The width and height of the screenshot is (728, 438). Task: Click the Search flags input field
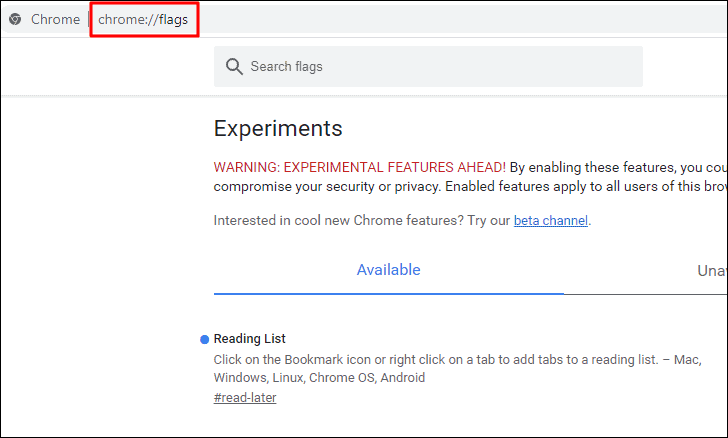coord(428,66)
